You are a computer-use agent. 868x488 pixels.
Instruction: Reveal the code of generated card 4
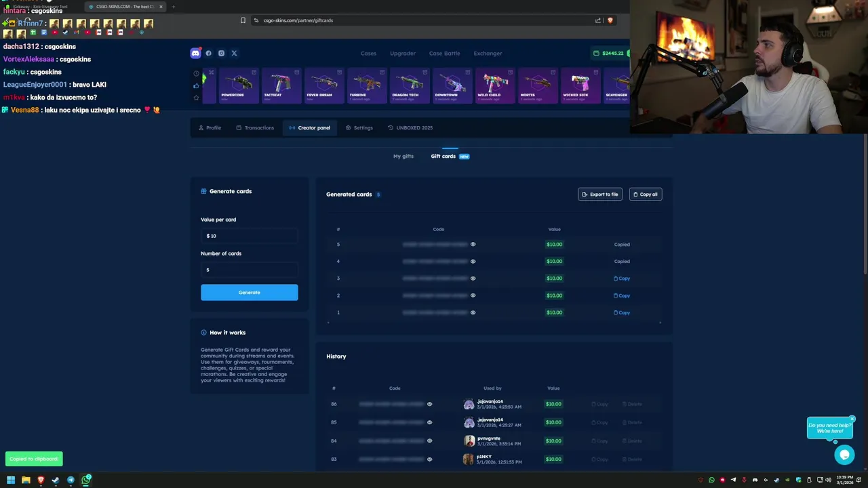[473, 261]
